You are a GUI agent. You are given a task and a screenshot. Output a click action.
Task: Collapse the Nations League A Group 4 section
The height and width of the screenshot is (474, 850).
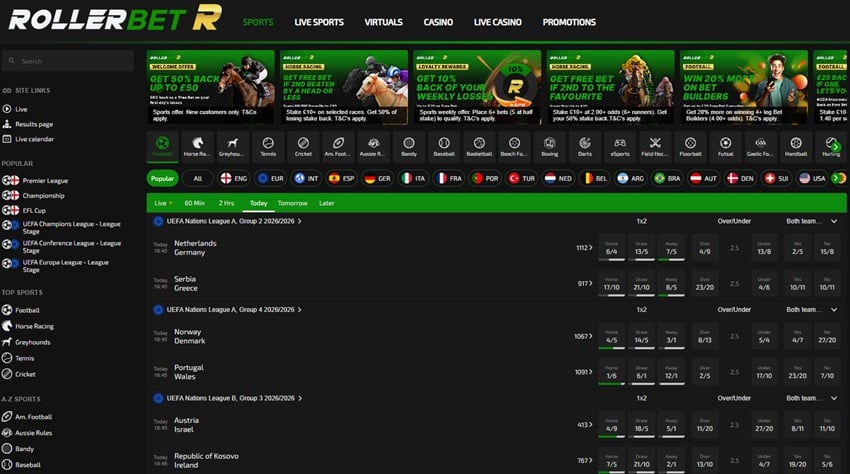[x=834, y=310]
